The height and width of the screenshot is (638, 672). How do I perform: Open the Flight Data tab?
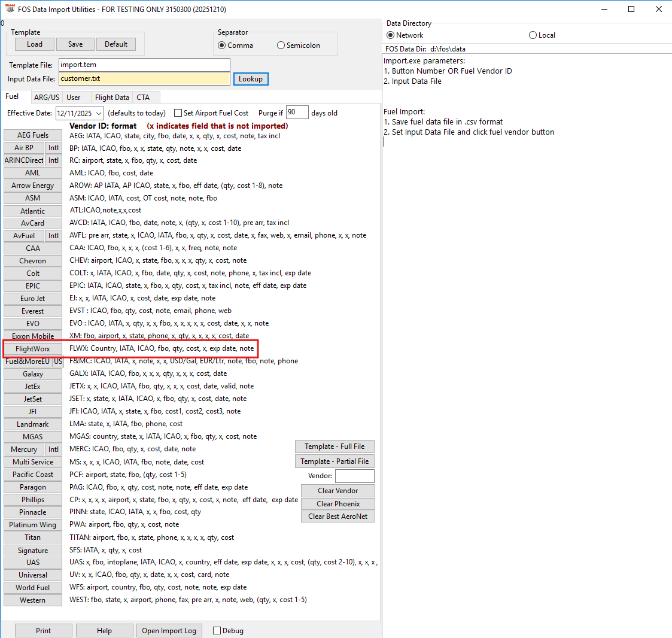112,98
